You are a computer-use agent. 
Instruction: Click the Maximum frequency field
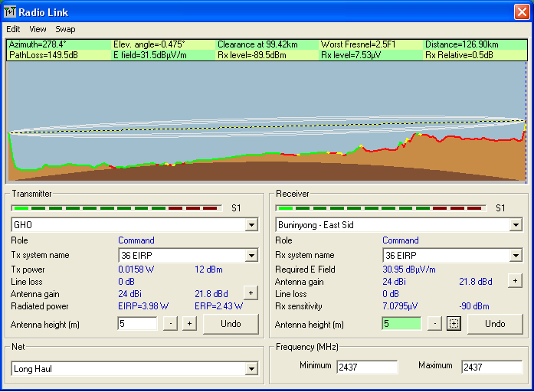point(492,367)
